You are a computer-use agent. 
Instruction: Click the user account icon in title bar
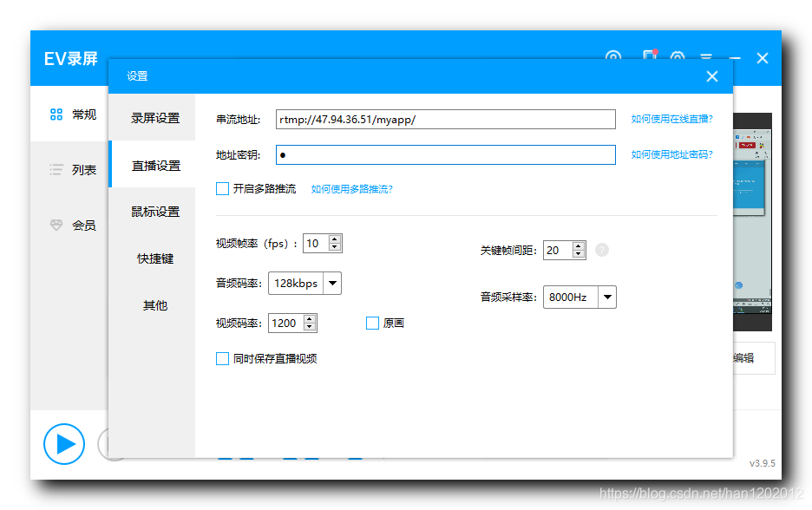pyautogui.click(x=613, y=56)
